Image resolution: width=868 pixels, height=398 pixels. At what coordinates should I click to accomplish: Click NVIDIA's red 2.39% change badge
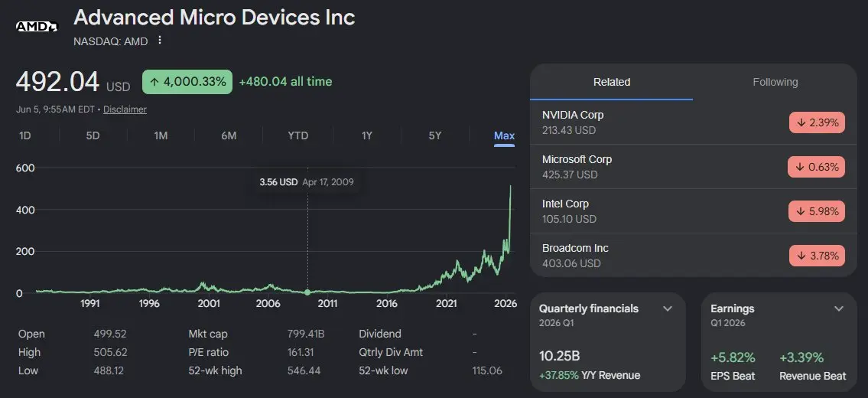[817, 122]
